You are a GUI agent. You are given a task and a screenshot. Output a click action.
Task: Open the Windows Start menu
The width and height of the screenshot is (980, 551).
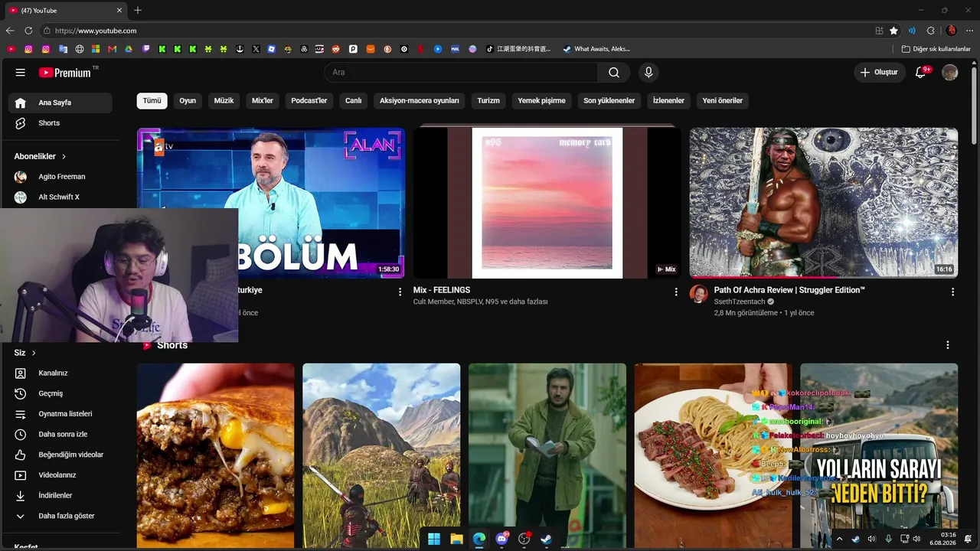[434, 539]
